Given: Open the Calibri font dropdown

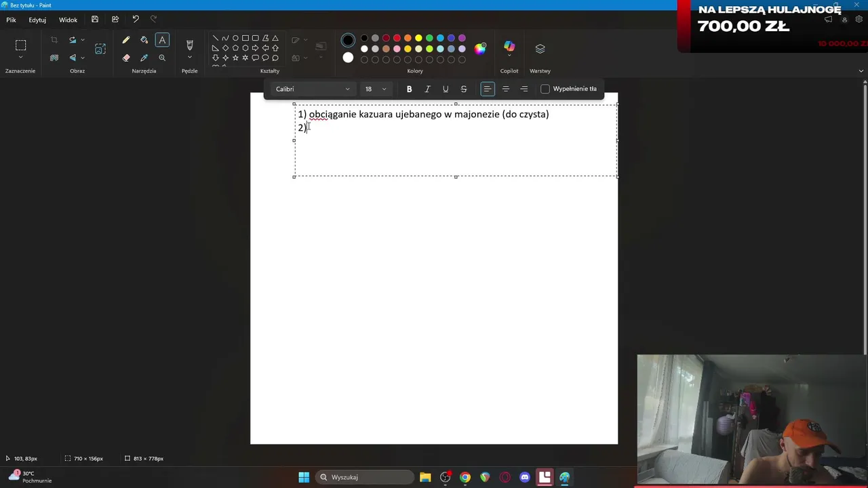Looking at the screenshot, I should 313,89.
